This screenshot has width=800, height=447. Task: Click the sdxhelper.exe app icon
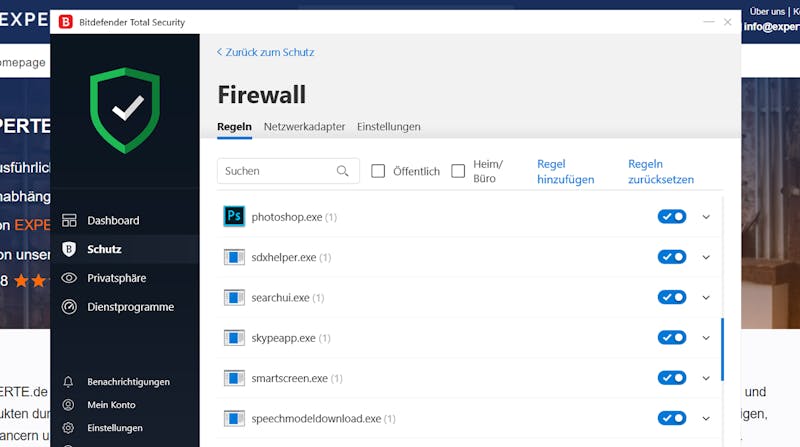[234, 257]
